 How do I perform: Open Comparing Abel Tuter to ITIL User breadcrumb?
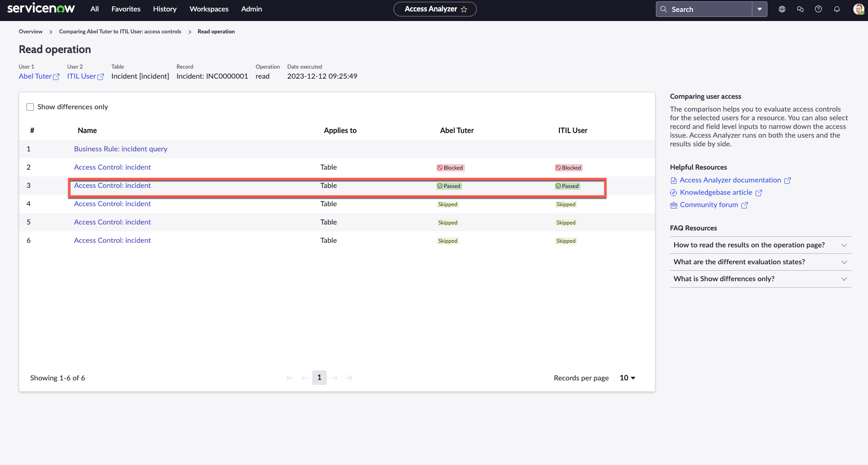pos(120,32)
